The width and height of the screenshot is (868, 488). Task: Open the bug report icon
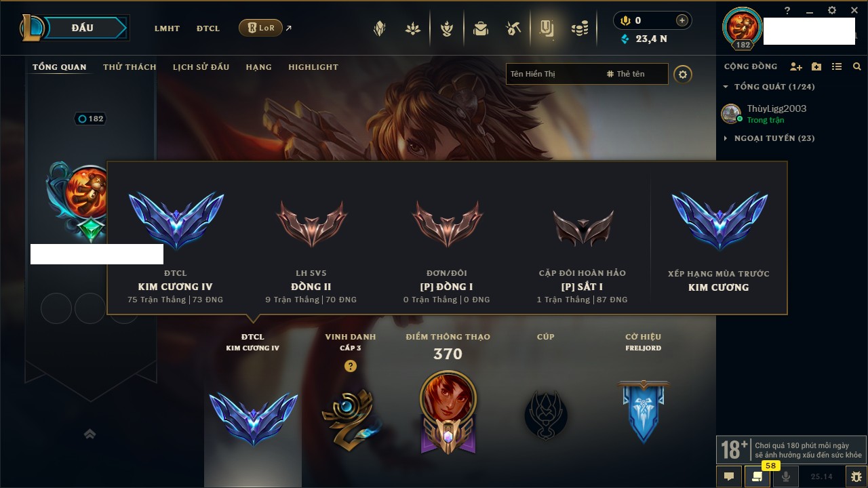click(x=856, y=476)
